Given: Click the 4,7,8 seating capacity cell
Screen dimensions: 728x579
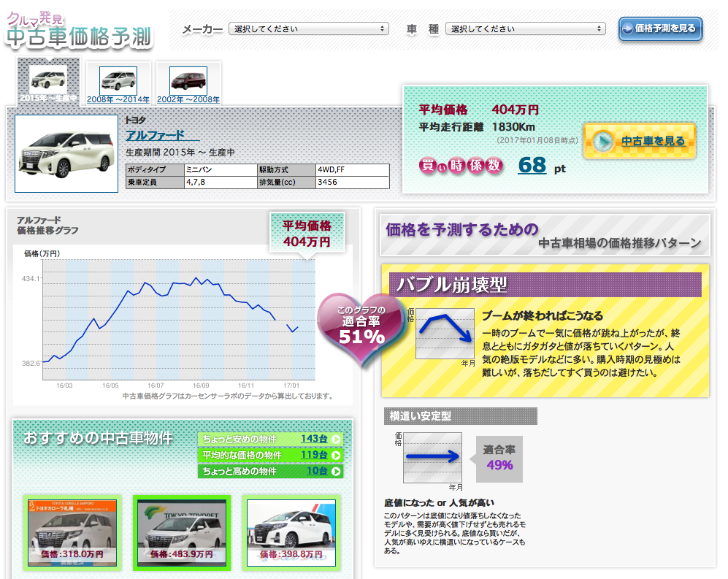Looking at the screenshot, I should [221, 182].
